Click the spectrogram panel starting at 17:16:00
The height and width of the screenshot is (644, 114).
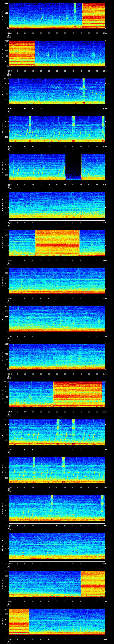(57, 91)
